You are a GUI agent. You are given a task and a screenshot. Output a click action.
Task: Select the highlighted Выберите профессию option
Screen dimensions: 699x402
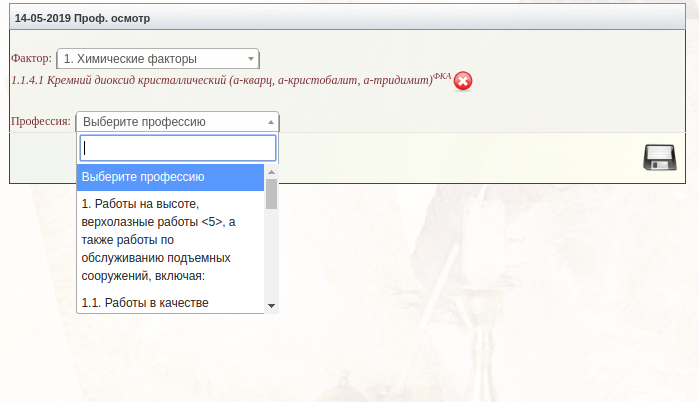click(170, 177)
